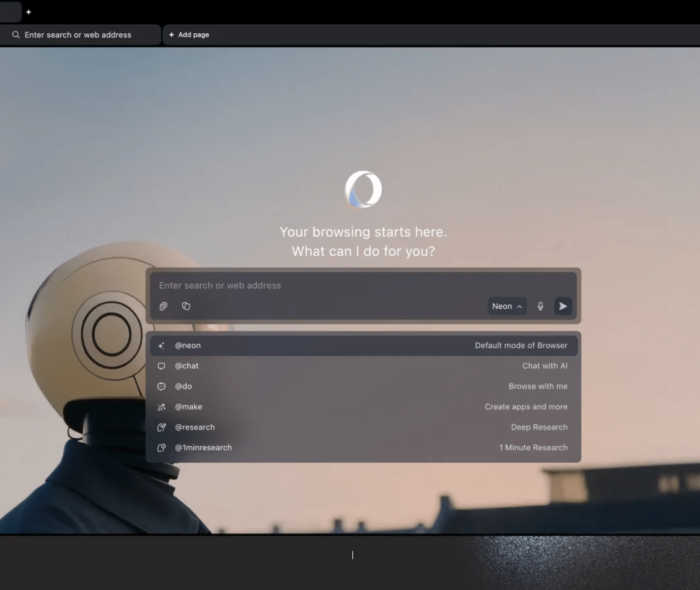Viewport: 700px width, 590px height.
Task: Click the paperclip attachment icon
Action: (163, 306)
